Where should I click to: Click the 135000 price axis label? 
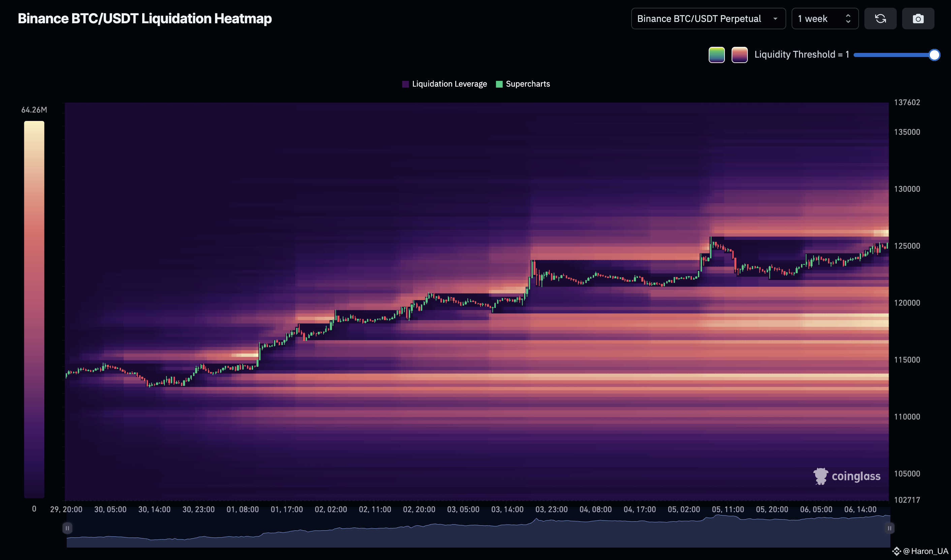coord(907,132)
